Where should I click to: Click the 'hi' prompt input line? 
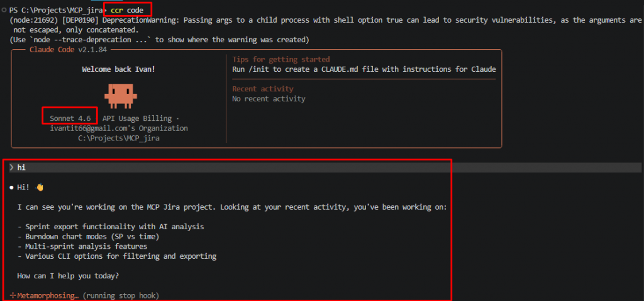(x=21, y=168)
